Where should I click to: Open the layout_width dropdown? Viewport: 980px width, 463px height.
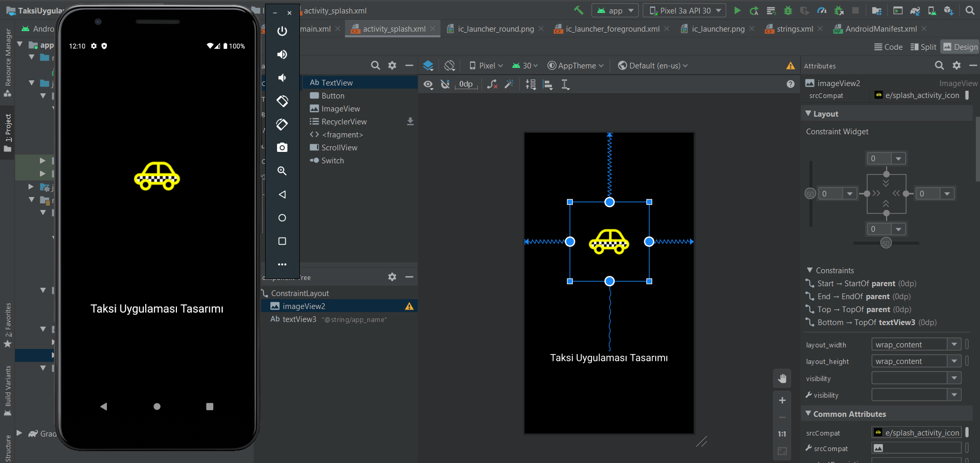(954, 345)
